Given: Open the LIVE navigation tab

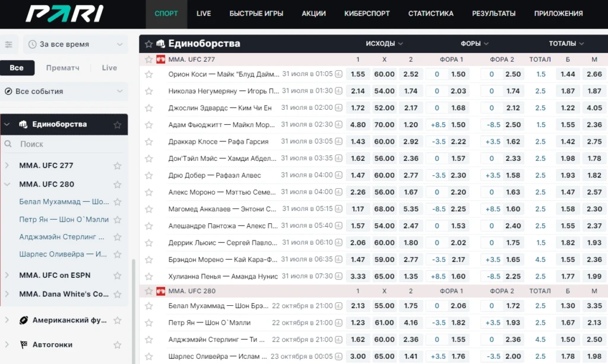Looking at the screenshot, I should click(204, 14).
